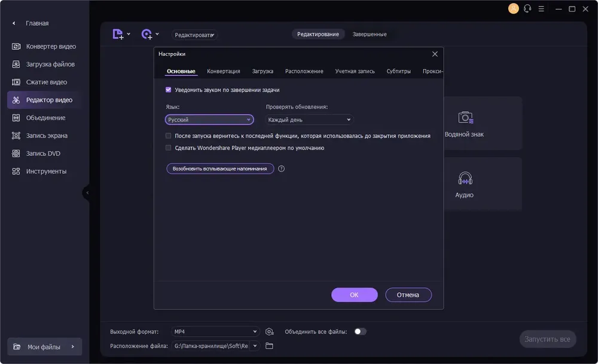Toggle the Объединить все файлы switch
This screenshot has height=364, width=598.
pyautogui.click(x=360, y=332)
